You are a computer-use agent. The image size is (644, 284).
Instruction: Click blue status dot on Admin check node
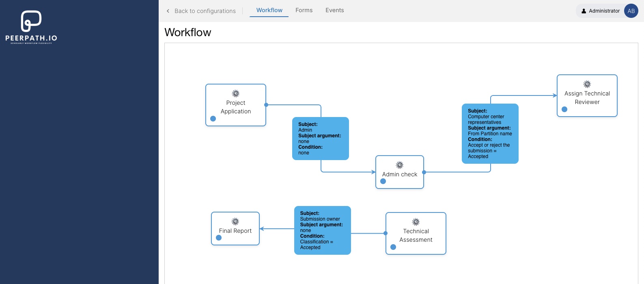point(383,181)
